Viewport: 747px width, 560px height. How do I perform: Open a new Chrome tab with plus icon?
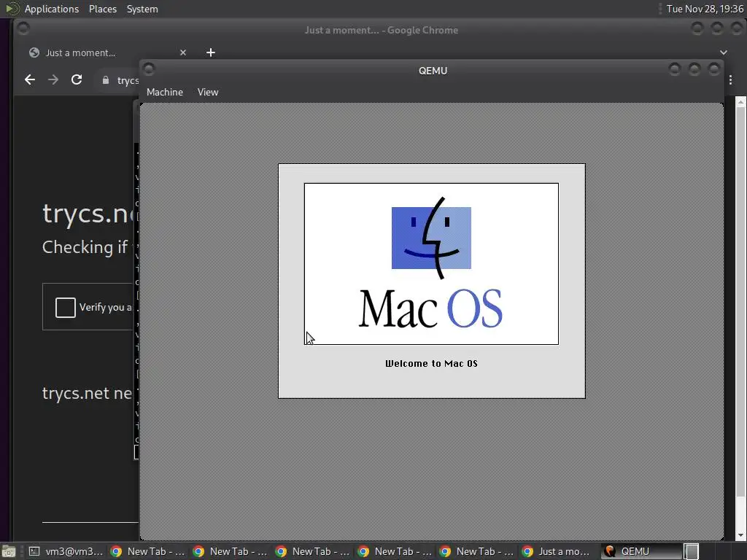tap(211, 52)
